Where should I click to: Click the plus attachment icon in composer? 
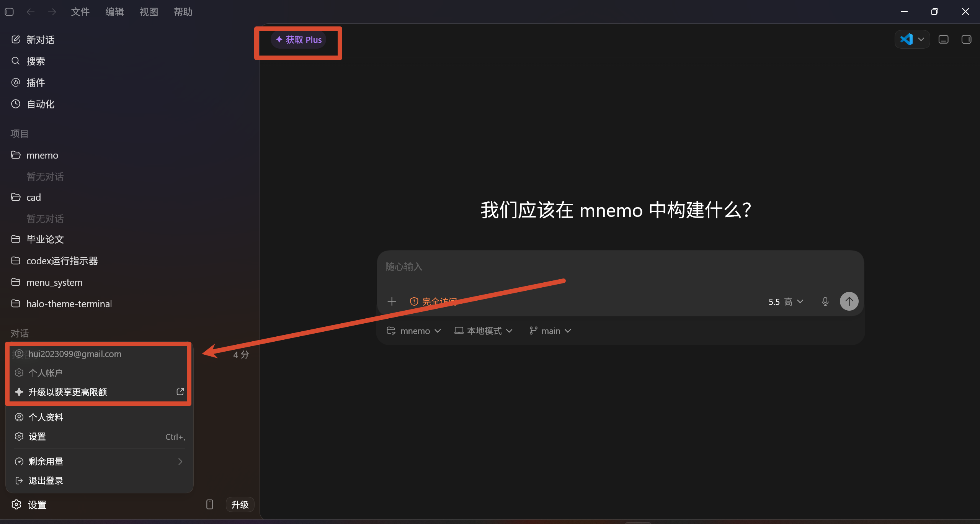392,301
